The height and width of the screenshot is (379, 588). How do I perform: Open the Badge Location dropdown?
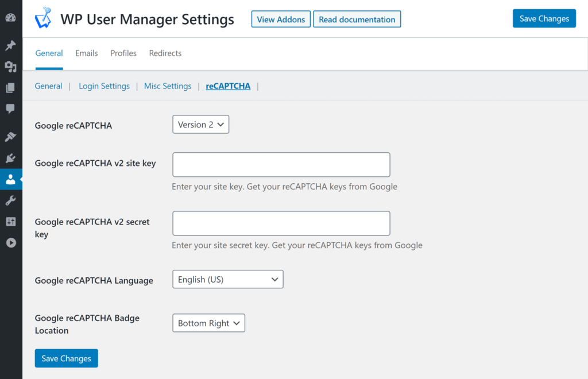click(x=208, y=323)
